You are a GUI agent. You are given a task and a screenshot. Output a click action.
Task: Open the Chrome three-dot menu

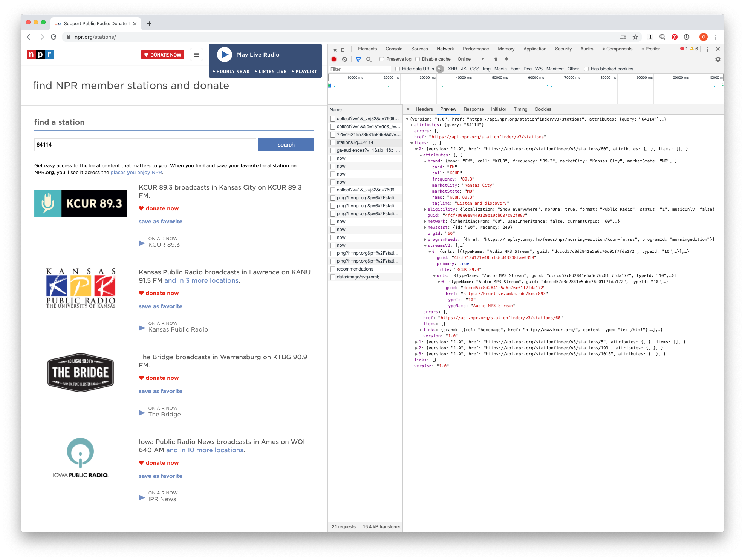(716, 37)
